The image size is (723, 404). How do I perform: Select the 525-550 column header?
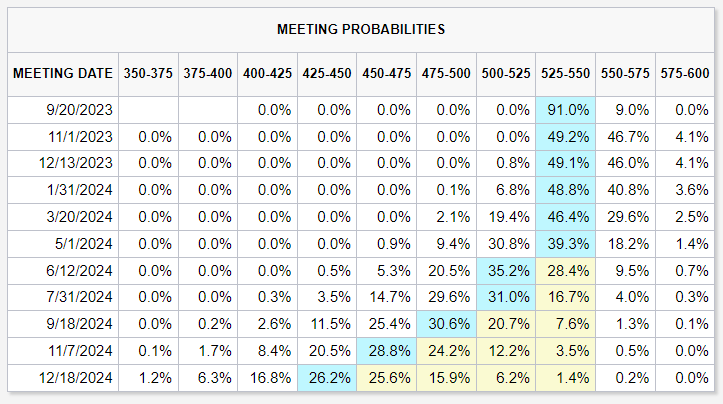(566, 74)
